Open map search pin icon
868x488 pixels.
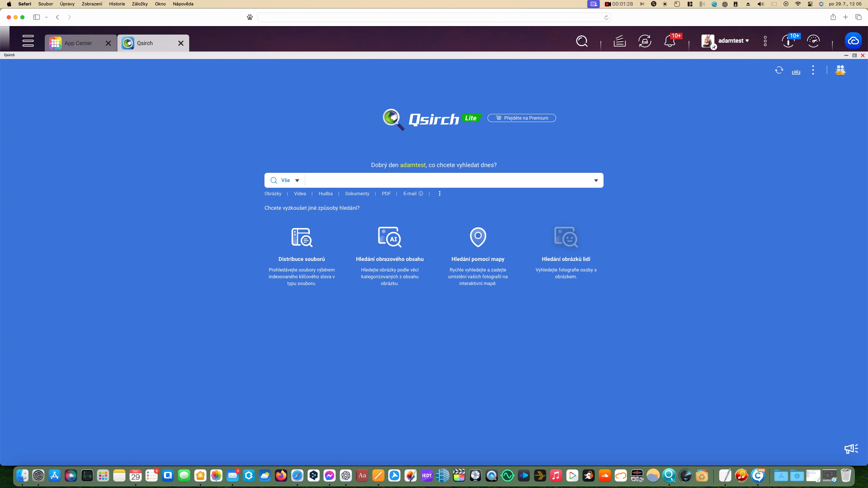478,237
